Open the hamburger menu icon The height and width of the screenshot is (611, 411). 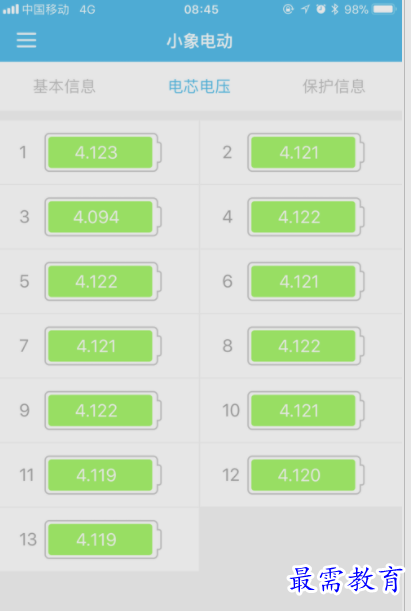[26, 41]
